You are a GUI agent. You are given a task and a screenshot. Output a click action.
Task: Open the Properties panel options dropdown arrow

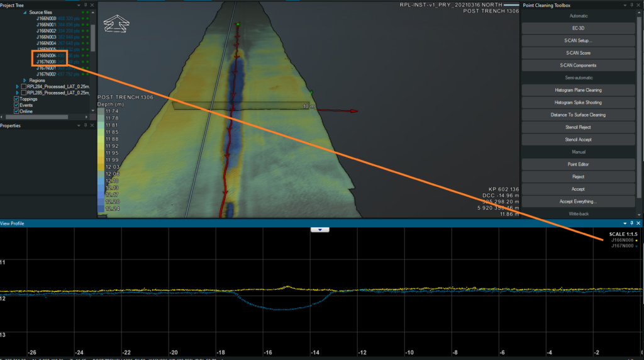tap(79, 126)
